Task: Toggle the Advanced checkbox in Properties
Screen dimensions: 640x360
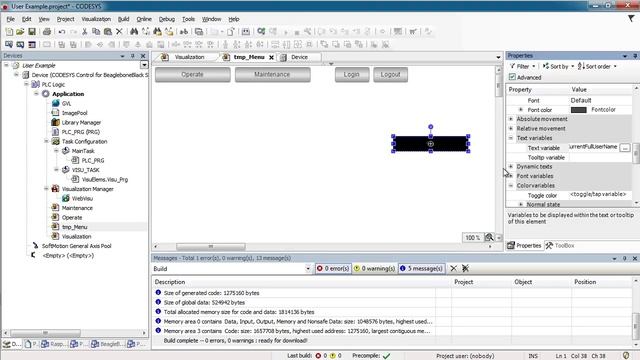Action: point(512,77)
